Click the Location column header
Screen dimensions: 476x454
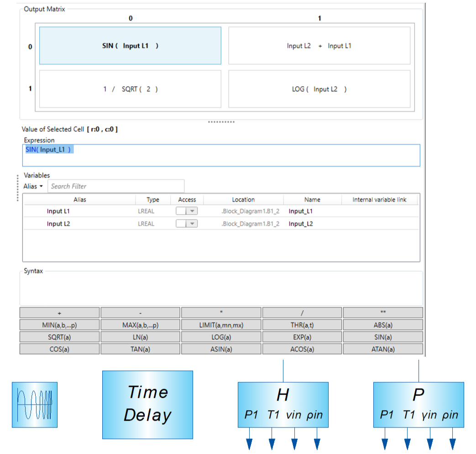(243, 200)
